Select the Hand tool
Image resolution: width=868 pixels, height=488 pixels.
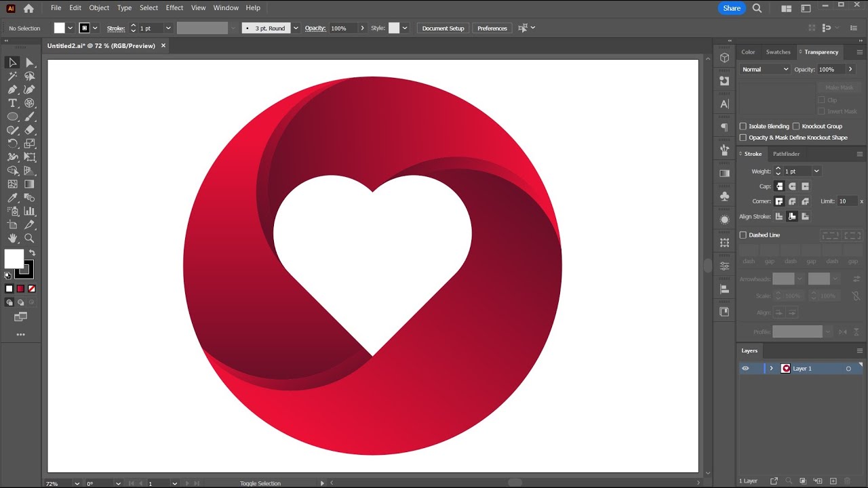[x=12, y=239]
